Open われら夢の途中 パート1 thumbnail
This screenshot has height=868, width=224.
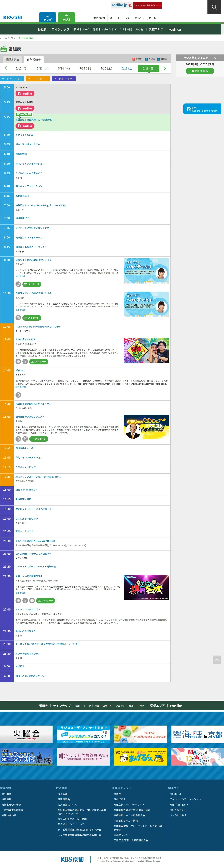coord(146,271)
